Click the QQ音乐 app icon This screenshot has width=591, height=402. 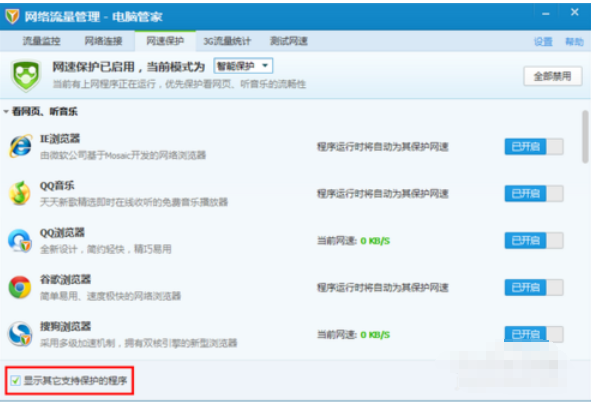coord(20,193)
